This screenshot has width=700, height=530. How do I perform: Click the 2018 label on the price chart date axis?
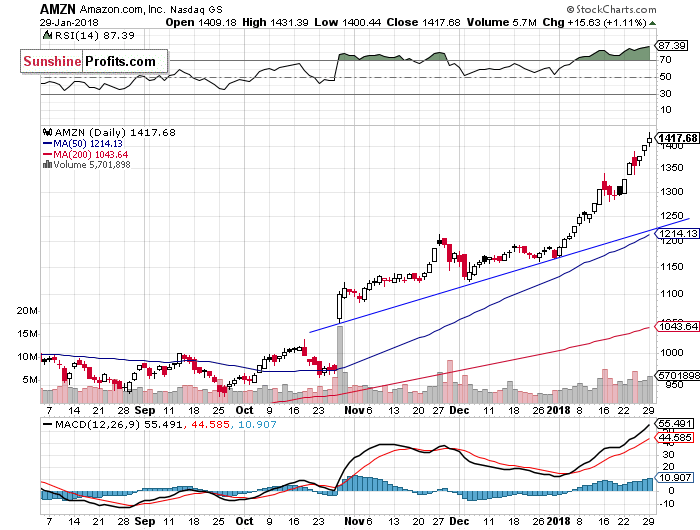558,410
